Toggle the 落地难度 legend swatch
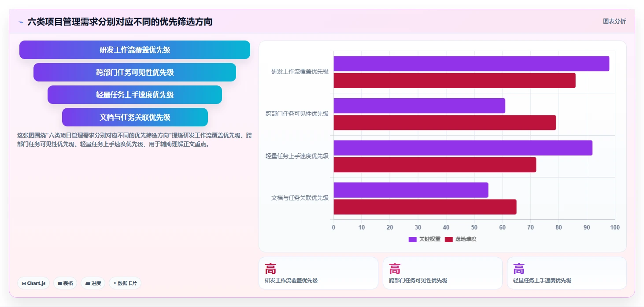This screenshot has height=307, width=644. [449, 239]
